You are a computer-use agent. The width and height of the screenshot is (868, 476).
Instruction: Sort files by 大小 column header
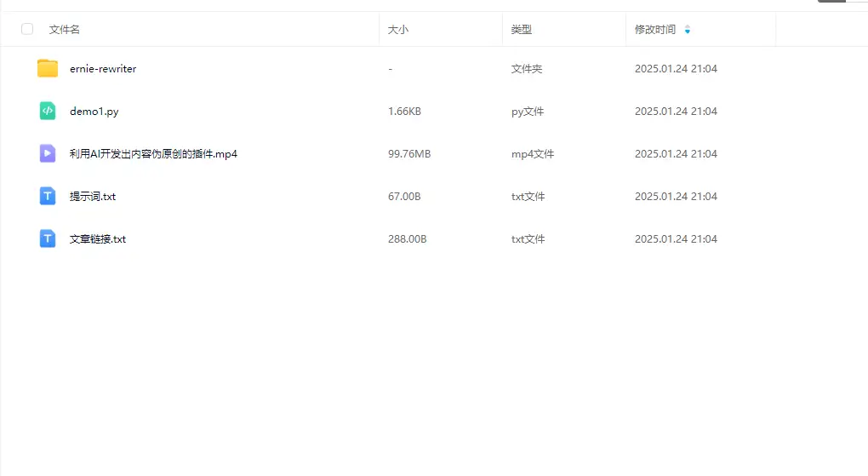[398, 30]
